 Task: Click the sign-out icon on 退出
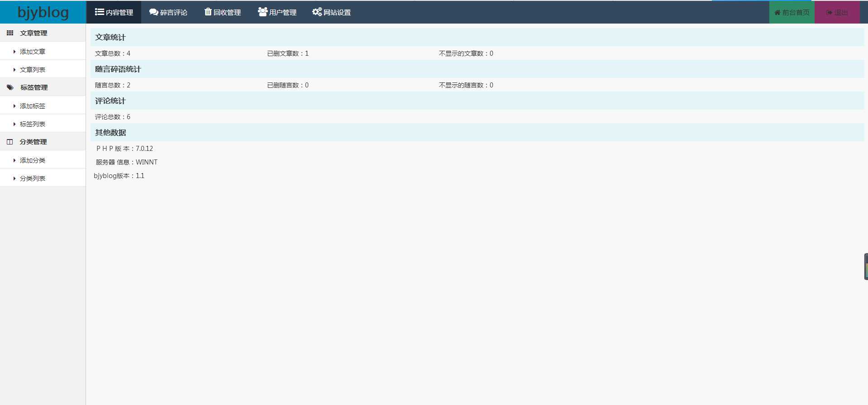pyautogui.click(x=830, y=13)
